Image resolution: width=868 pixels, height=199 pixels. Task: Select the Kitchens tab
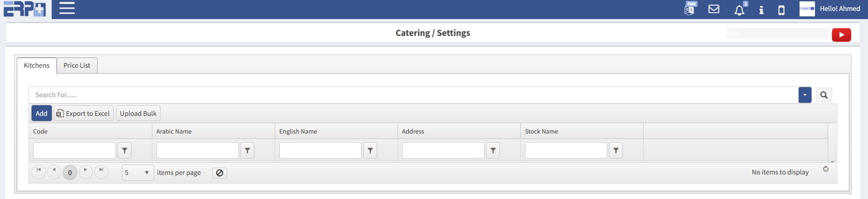tap(37, 65)
